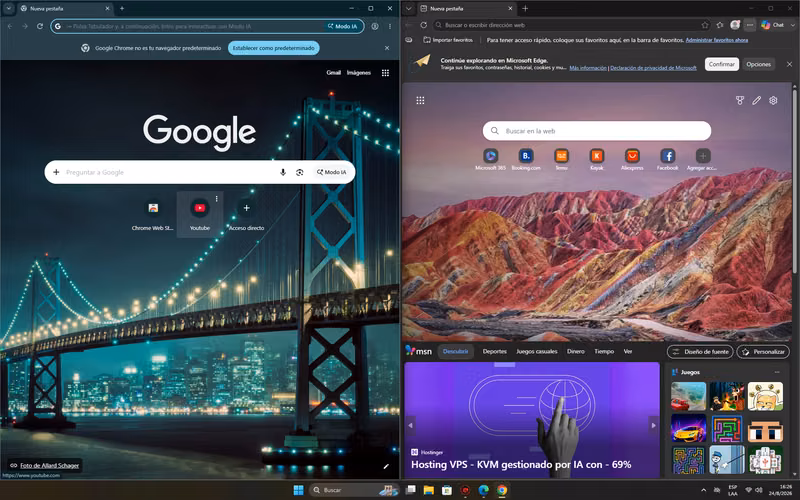This screenshot has height=500, width=800.
Task: Click the Confirmar button in Edge
Action: (721, 64)
